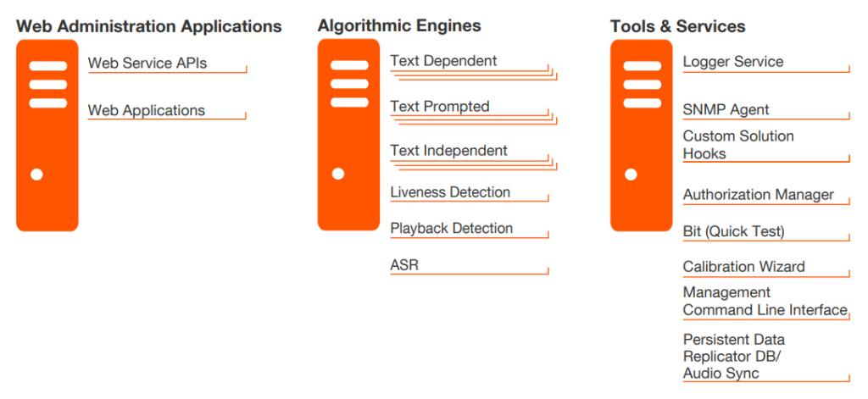Click the Web Administration Applications server icon
The width and height of the screenshot is (868, 399).
(47, 136)
